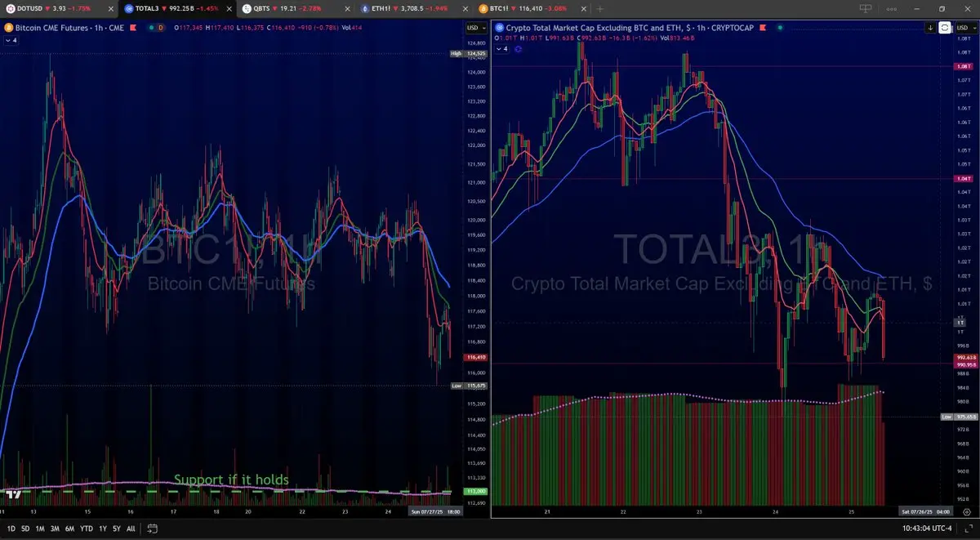Viewport: 980px width, 540px height.
Task: Click the red flag icon on left chart title
Action: coord(132,28)
